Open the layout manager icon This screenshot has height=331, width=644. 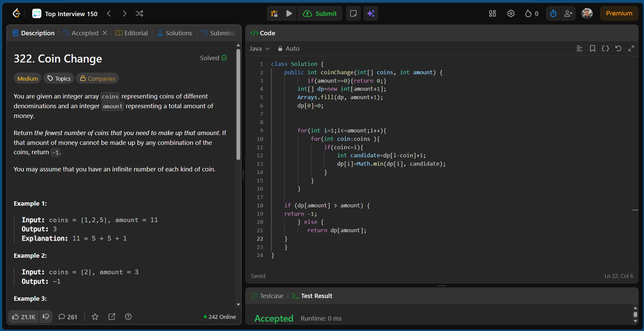click(492, 13)
